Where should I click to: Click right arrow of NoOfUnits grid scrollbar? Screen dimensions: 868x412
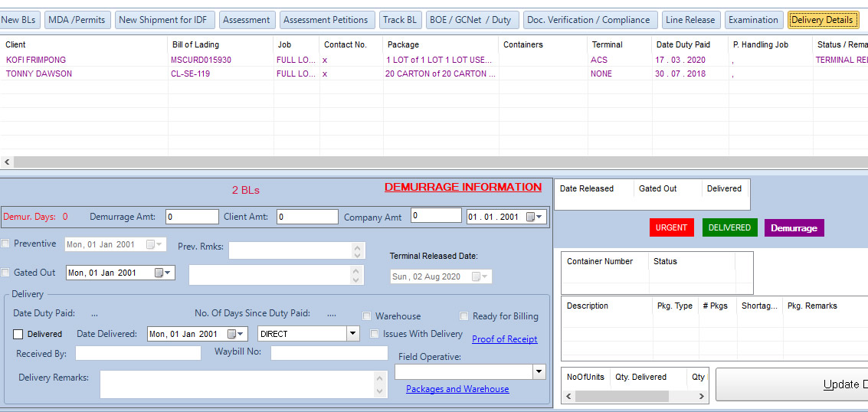pos(701,397)
